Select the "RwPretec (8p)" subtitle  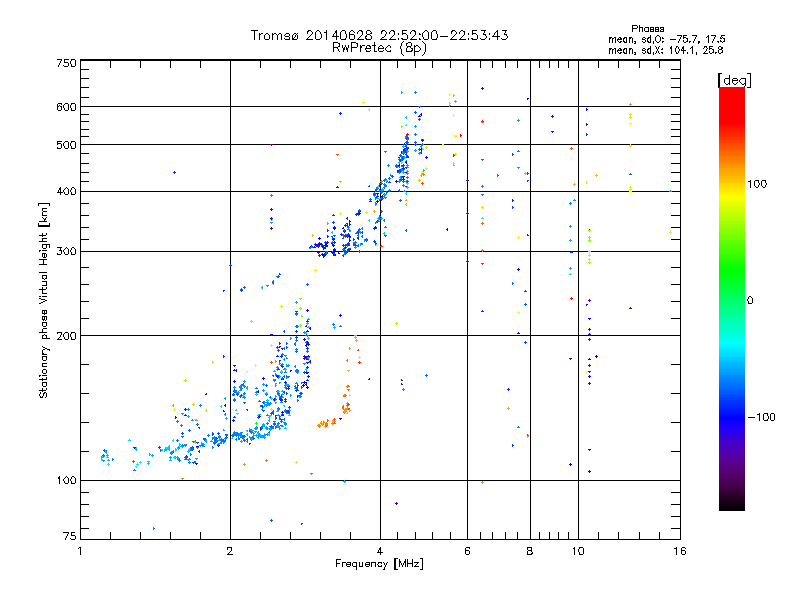click(379, 48)
